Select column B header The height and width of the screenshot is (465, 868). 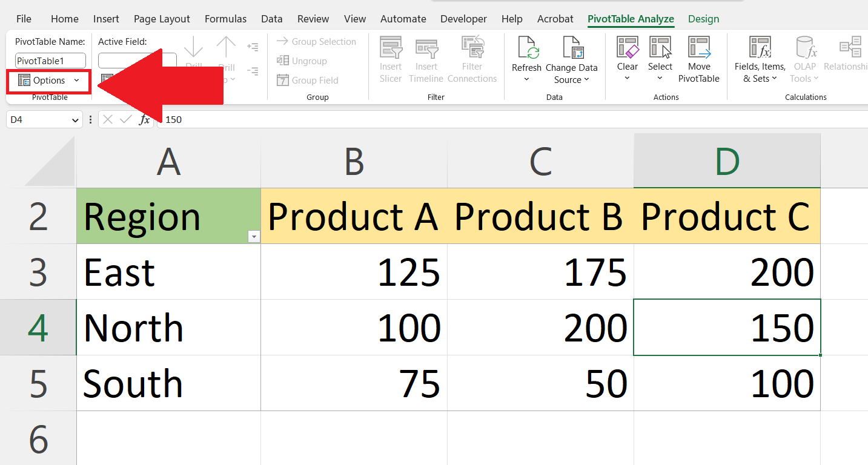tap(354, 162)
